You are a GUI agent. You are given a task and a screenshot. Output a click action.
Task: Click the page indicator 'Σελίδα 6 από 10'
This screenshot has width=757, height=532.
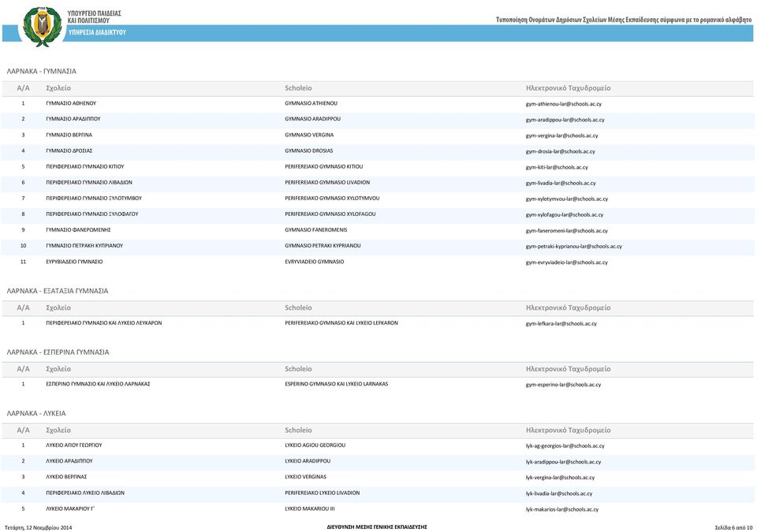pyautogui.click(x=733, y=527)
